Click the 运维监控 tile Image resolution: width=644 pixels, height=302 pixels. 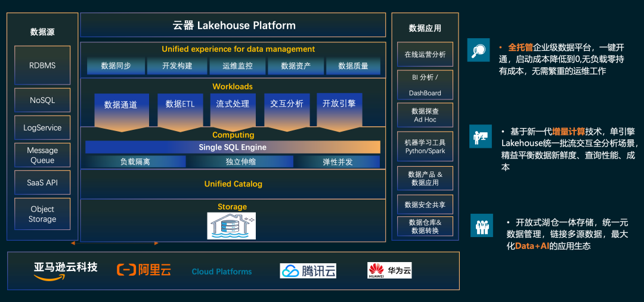pos(237,66)
